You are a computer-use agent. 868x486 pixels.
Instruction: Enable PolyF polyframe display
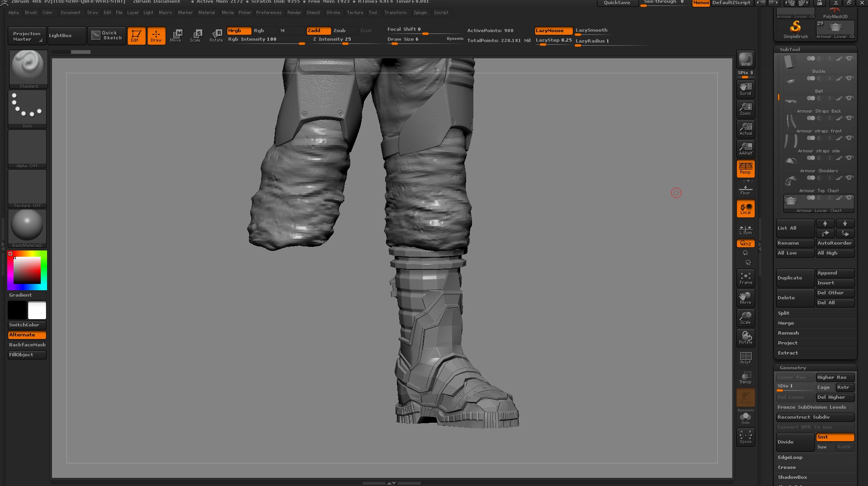pyautogui.click(x=745, y=358)
